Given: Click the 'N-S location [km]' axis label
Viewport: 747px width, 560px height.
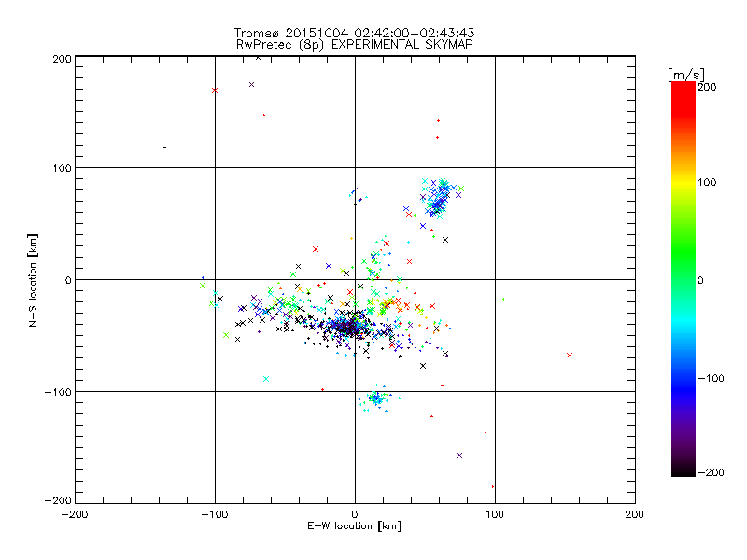Looking at the screenshot, I should (x=33, y=280).
